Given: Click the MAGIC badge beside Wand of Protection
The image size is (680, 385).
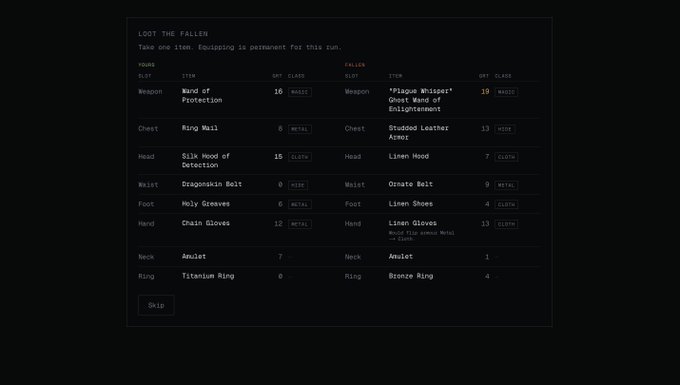Looking at the screenshot, I should tap(300, 92).
